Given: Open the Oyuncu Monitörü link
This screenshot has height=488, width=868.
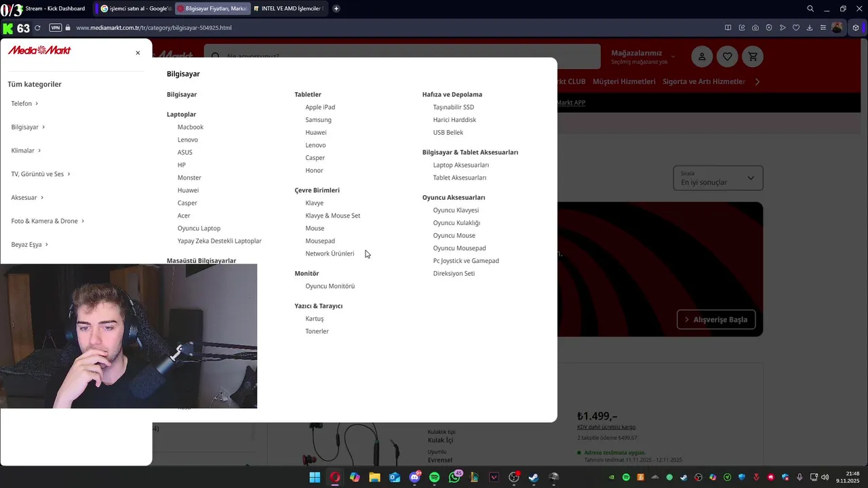Looking at the screenshot, I should (x=330, y=286).
